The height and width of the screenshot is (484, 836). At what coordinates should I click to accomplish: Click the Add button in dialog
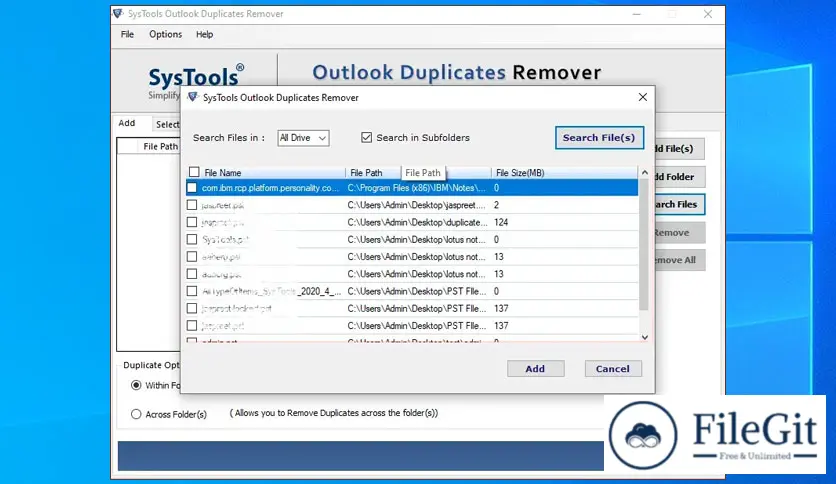pos(535,368)
